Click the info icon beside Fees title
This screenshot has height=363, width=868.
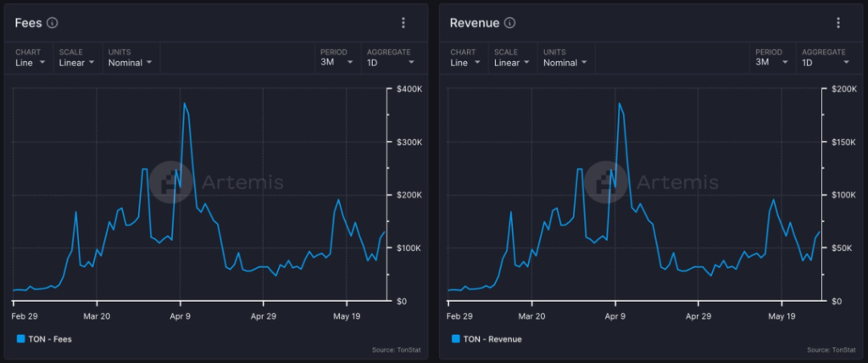tap(53, 23)
